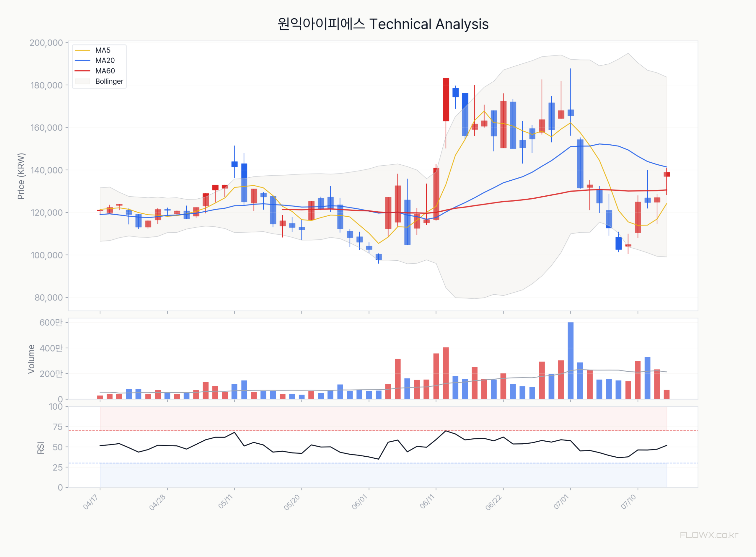Click the yellow MA5 line sample in legend

pos(83,50)
